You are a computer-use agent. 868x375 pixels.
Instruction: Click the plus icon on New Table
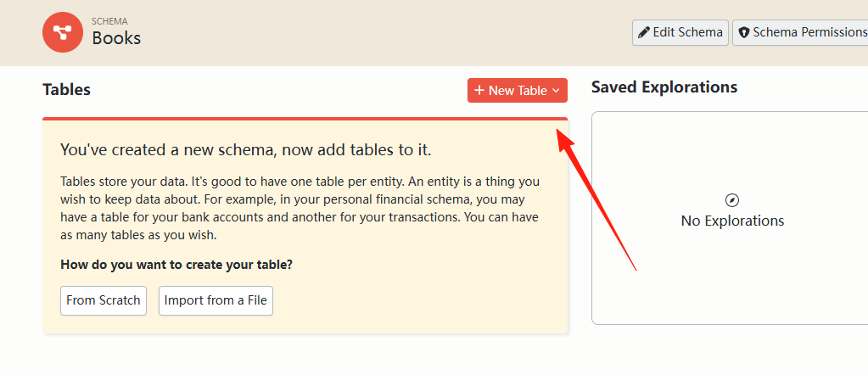pos(479,90)
